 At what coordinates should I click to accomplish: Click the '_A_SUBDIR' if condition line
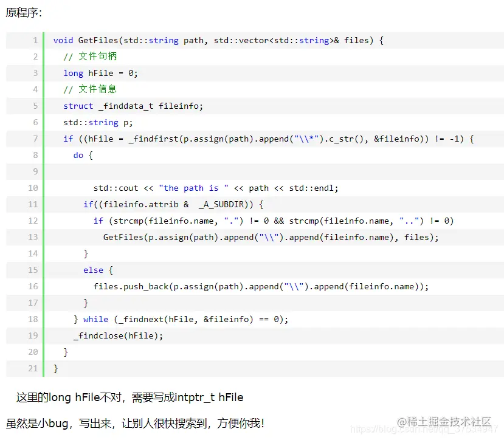coord(173,204)
